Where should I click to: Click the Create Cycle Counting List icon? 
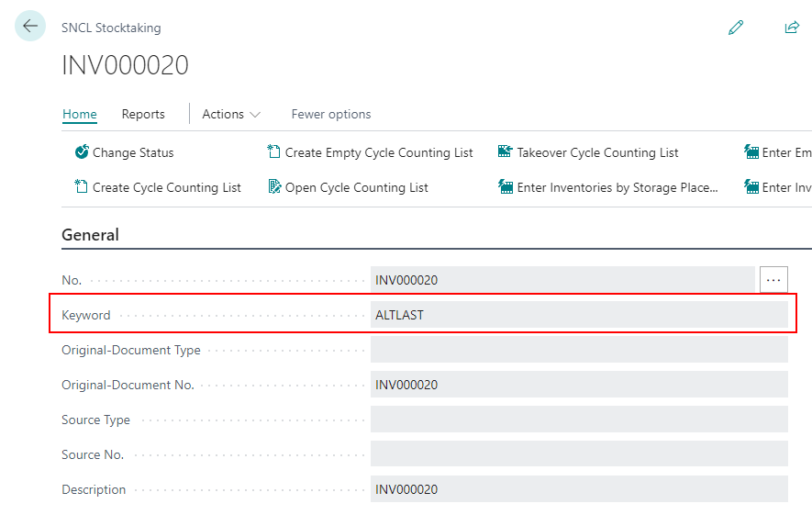[x=82, y=186]
